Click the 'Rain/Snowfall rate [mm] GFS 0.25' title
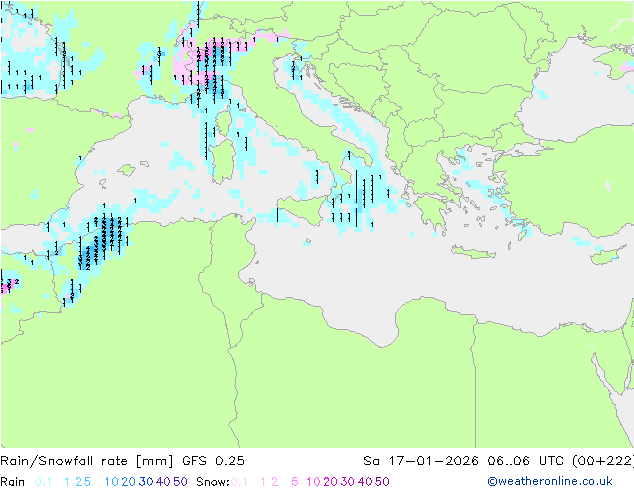Image resolution: width=634 pixels, height=490 pixels. click(123, 461)
